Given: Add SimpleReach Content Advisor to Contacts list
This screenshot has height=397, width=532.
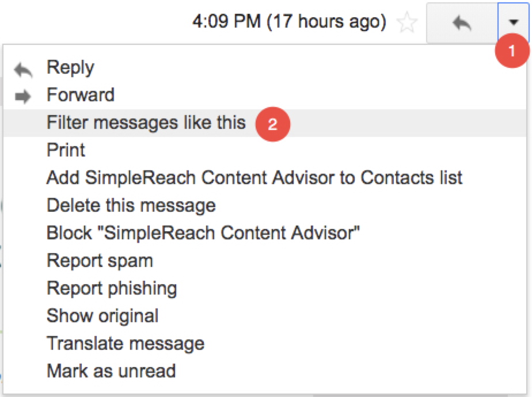Looking at the screenshot, I should pyautogui.click(x=254, y=177).
